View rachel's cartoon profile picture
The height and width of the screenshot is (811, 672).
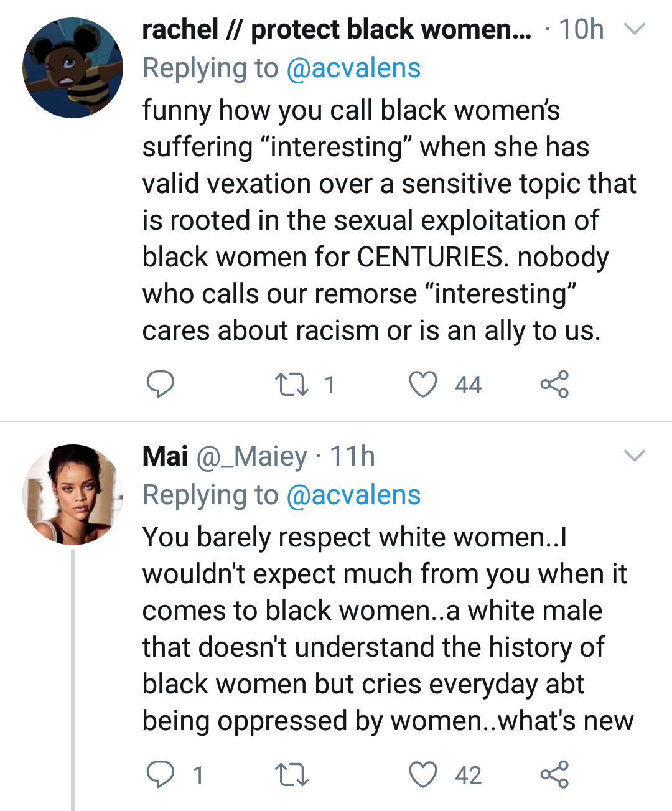coord(73,68)
